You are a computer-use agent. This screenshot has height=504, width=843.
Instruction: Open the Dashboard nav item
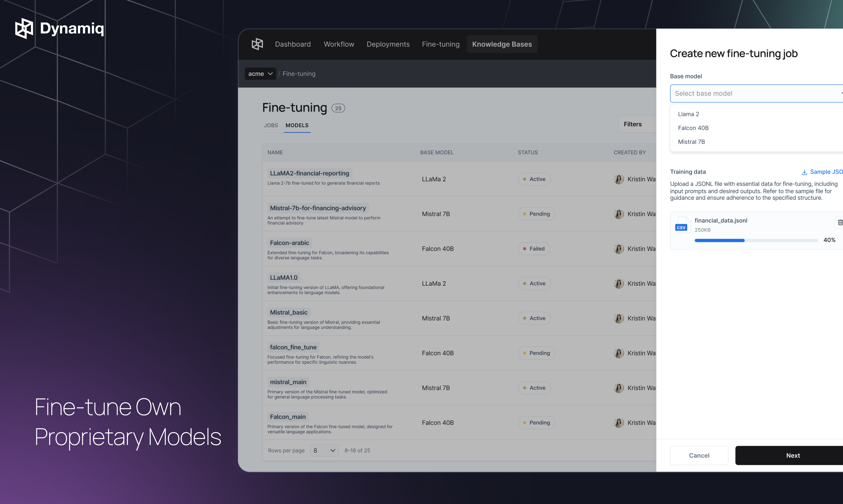pos(293,44)
